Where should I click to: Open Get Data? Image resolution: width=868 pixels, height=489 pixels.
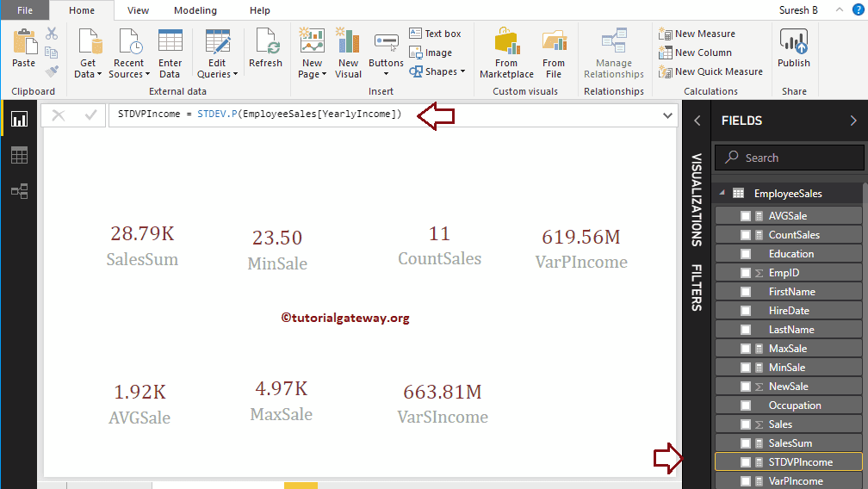tap(88, 53)
